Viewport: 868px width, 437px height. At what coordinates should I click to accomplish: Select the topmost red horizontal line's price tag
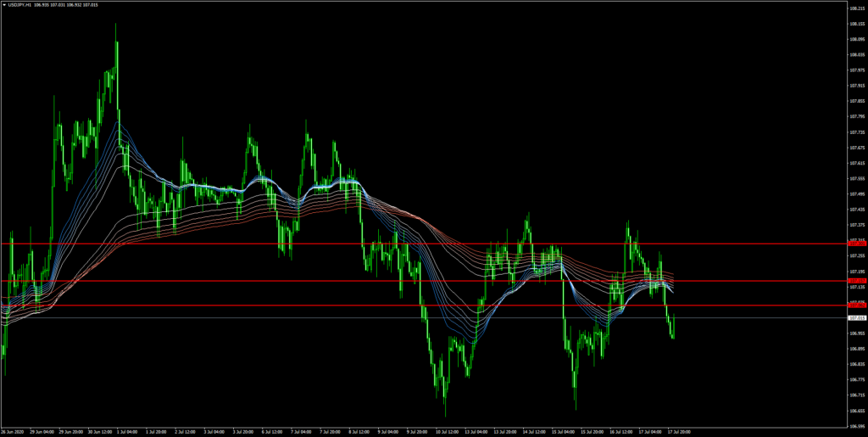coord(857,244)
